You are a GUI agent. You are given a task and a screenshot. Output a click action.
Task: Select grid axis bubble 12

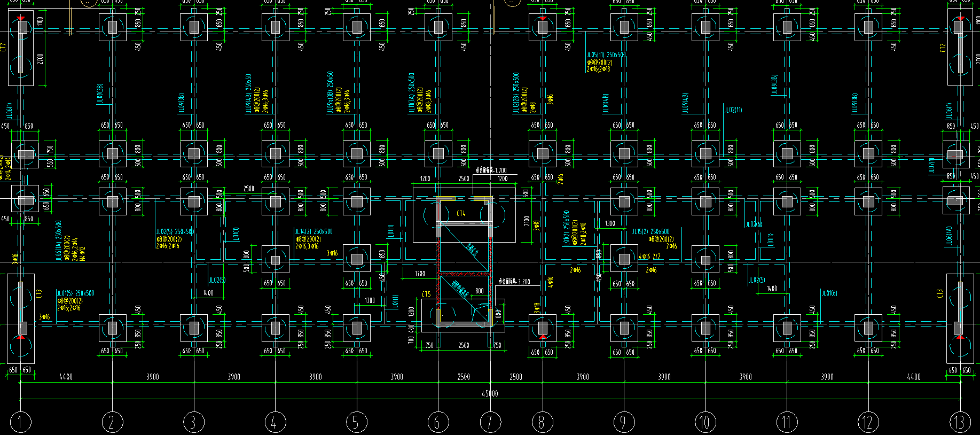(868, 422)
